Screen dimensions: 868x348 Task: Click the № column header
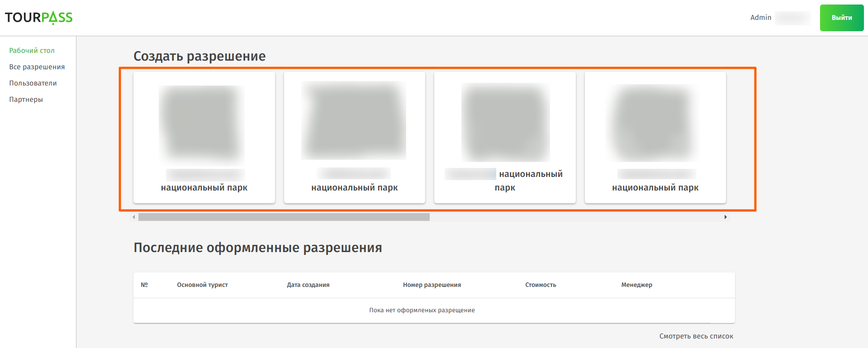(144, 285)
